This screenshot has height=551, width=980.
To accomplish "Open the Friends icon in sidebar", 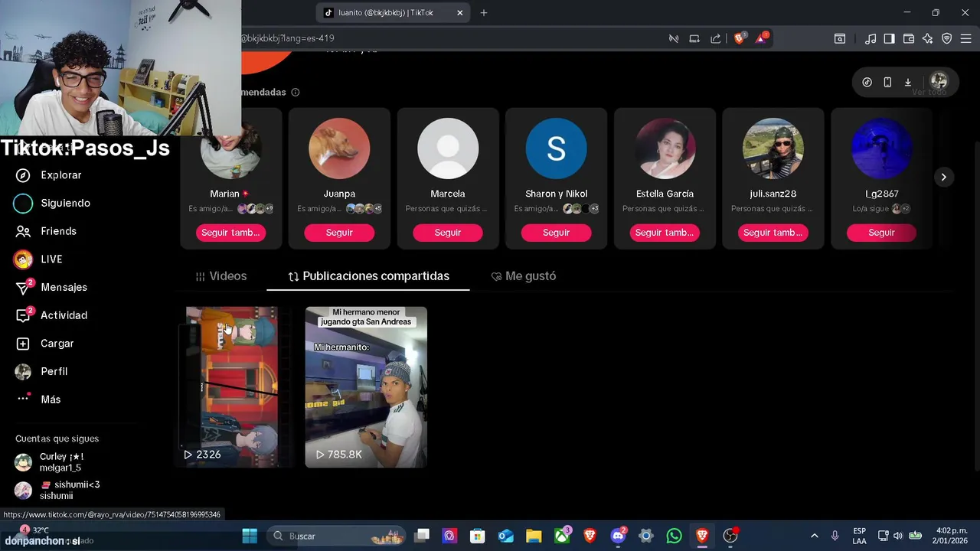I will point(23,231).
